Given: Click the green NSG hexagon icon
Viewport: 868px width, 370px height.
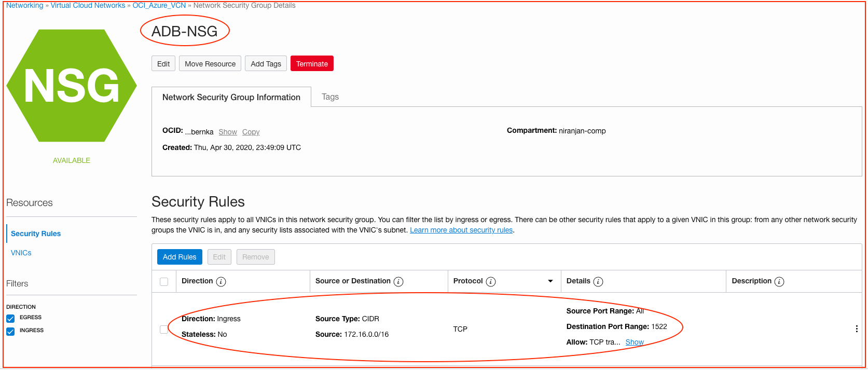Looking at the screenshot, I should click(72, 86).
